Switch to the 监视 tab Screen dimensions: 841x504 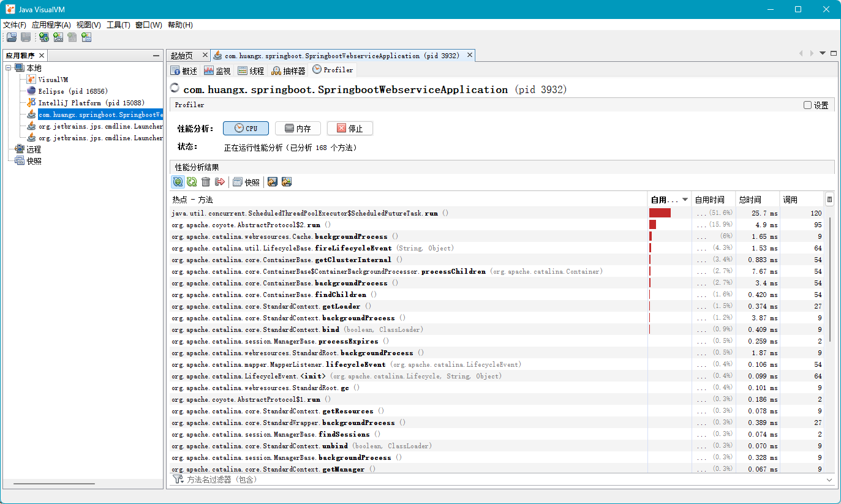tap(217, 71)
